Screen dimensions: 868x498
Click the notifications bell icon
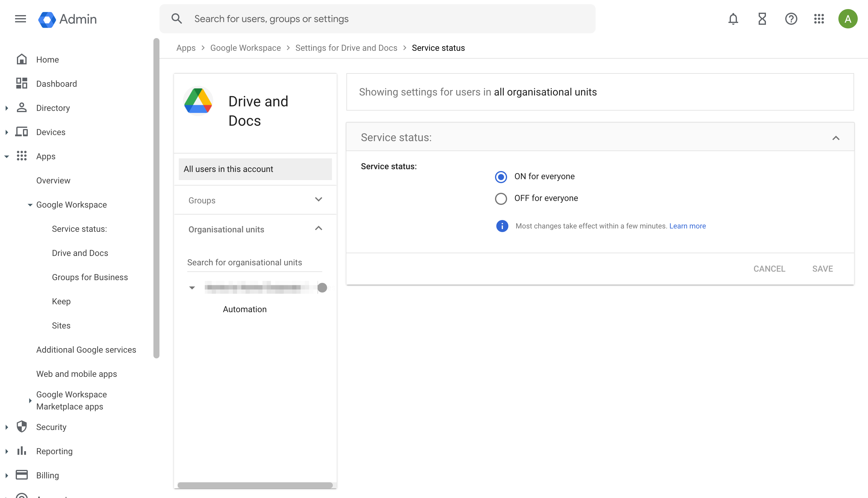[x=733, y=19]
